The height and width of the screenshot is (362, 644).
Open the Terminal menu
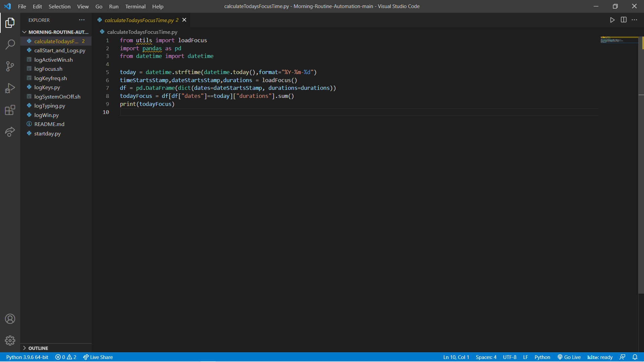tap(135, 6)
